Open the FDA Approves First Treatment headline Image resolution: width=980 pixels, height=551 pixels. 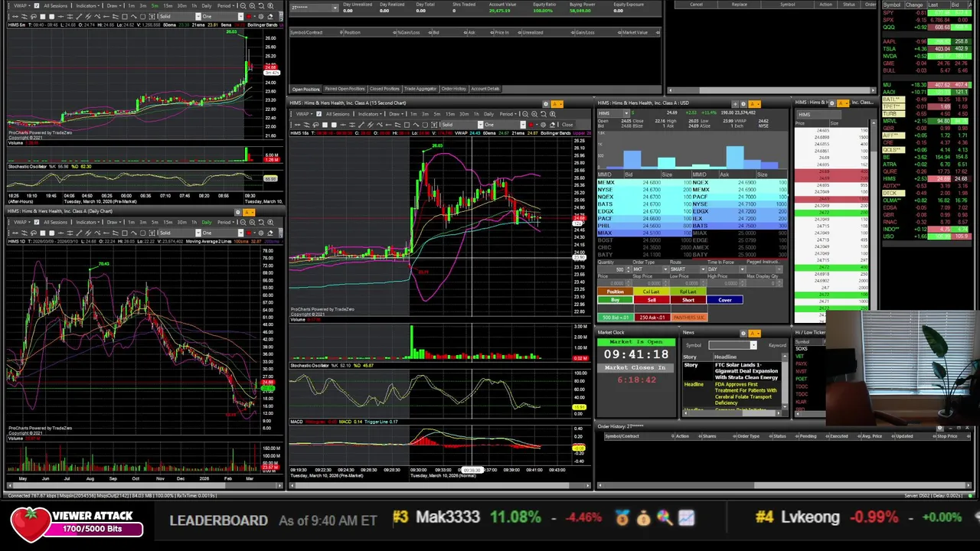(746, 393)
